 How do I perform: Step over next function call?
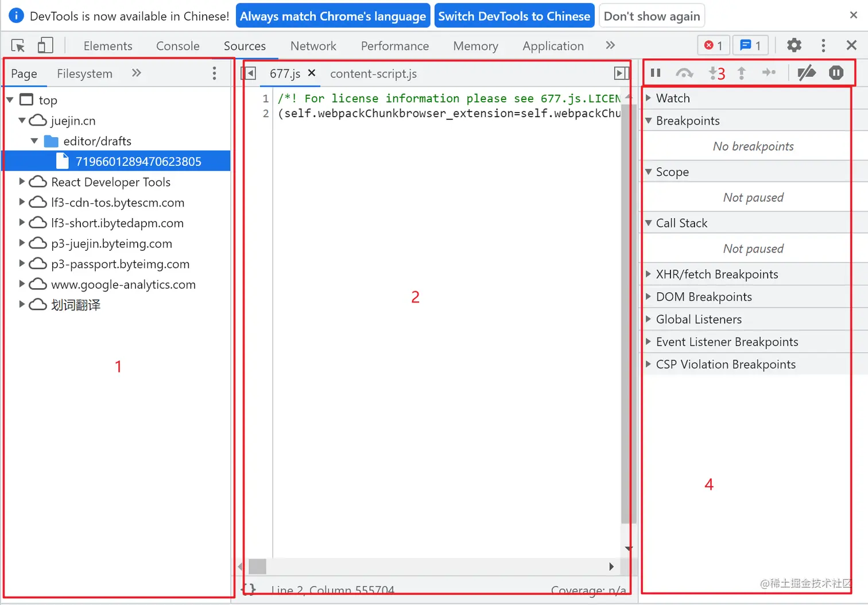coord(684,73)
